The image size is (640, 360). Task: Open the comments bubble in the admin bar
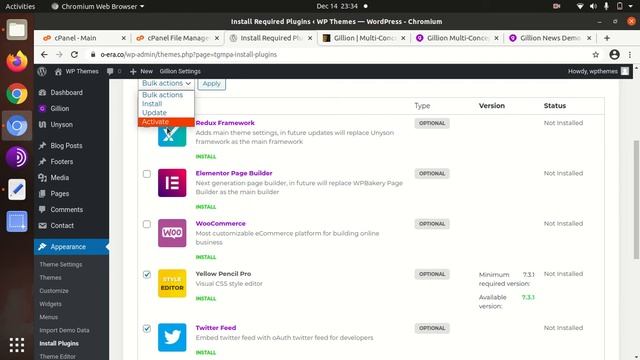point(113,71)
